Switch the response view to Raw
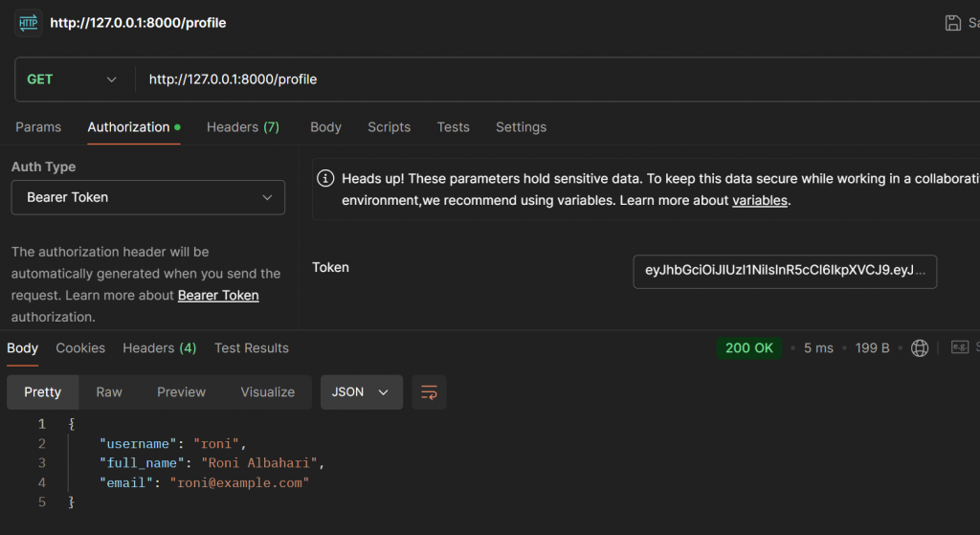 coord(109,392)
